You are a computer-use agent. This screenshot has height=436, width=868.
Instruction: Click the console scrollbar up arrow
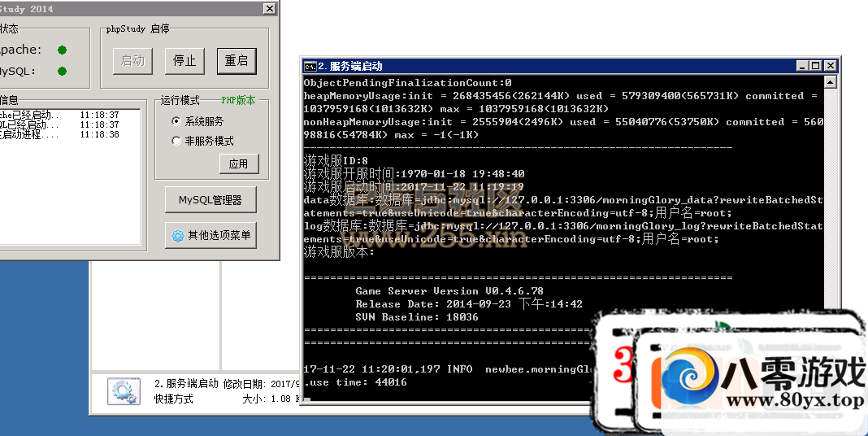830,82
